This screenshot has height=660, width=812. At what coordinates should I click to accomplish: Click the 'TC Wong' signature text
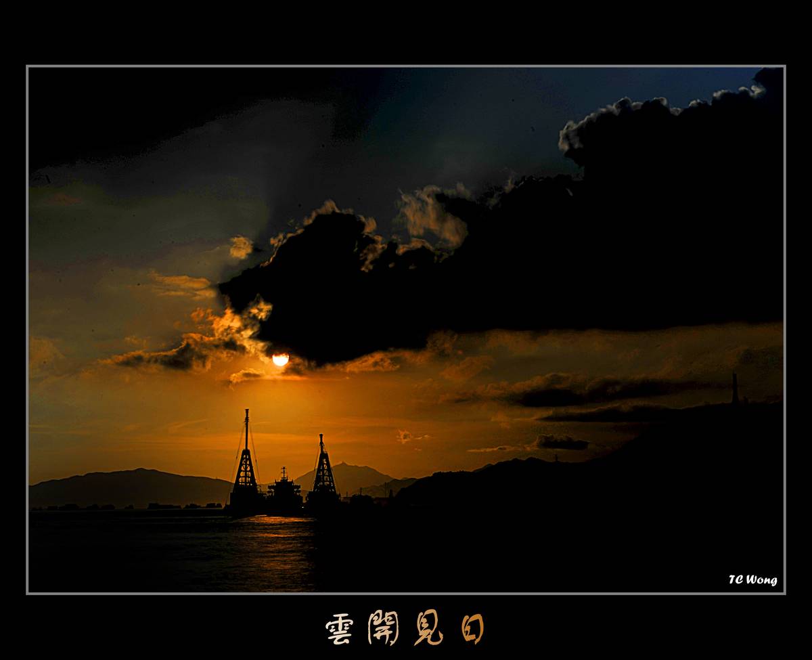pyautogui.click(x=752, y=580)
